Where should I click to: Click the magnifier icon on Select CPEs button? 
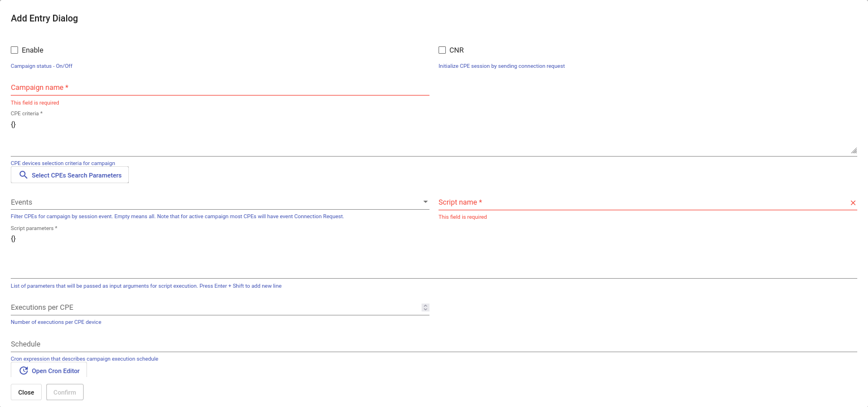tap(23, 175)
